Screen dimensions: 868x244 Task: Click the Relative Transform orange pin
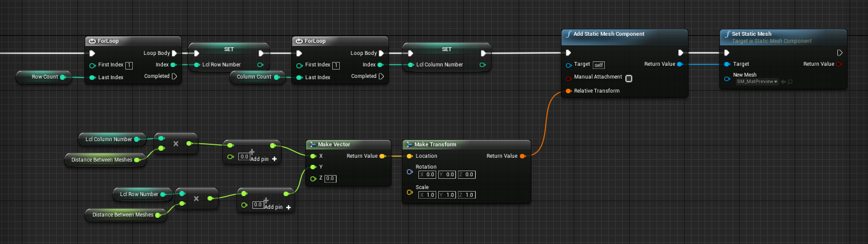(568, 91)
